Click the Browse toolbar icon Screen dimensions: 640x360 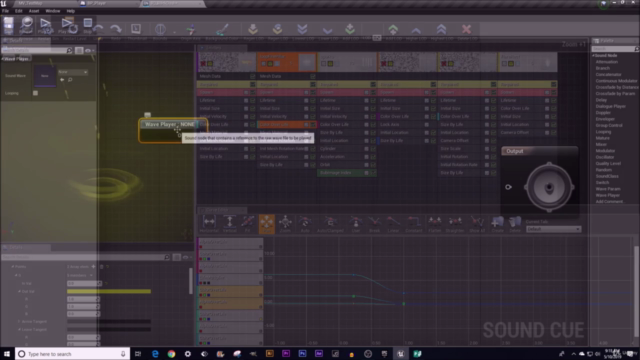pyautogui.click(x=26, y=25)
